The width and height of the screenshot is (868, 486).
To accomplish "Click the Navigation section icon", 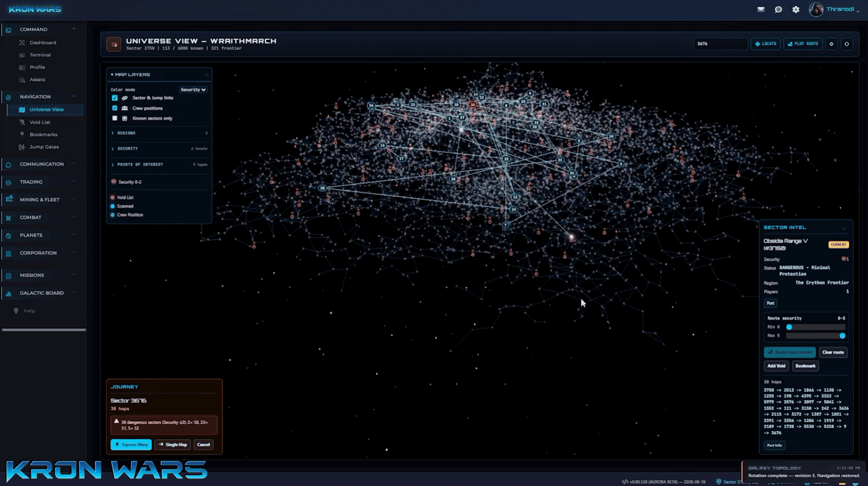I will click(8, 97).
